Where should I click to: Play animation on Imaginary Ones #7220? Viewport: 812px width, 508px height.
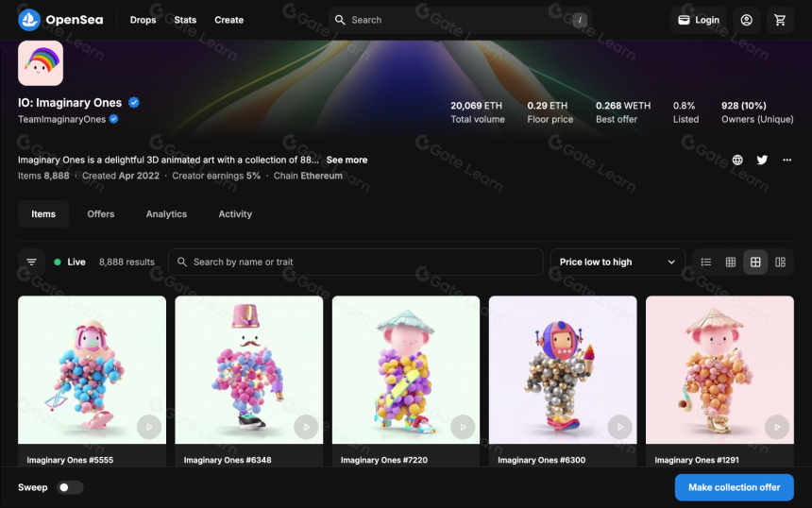pos(463,427)
